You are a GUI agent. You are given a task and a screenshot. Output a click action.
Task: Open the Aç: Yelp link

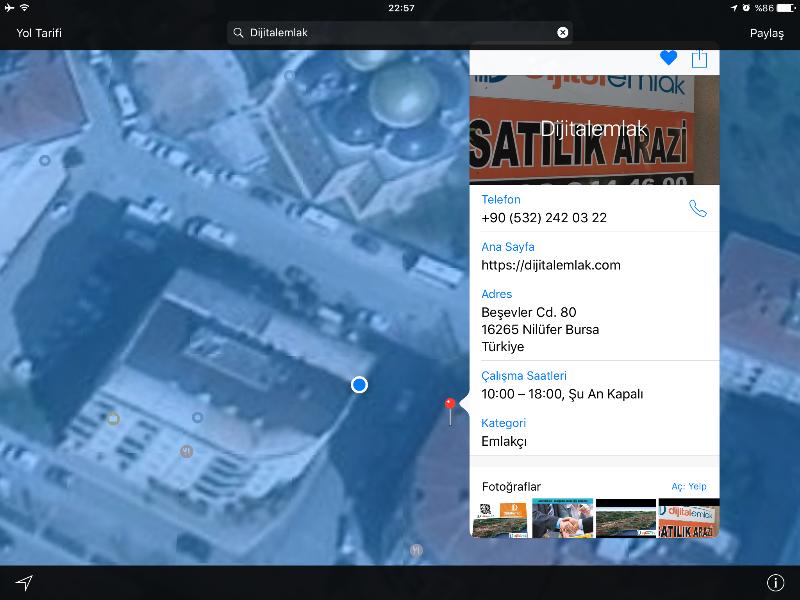tap(690, 487)
